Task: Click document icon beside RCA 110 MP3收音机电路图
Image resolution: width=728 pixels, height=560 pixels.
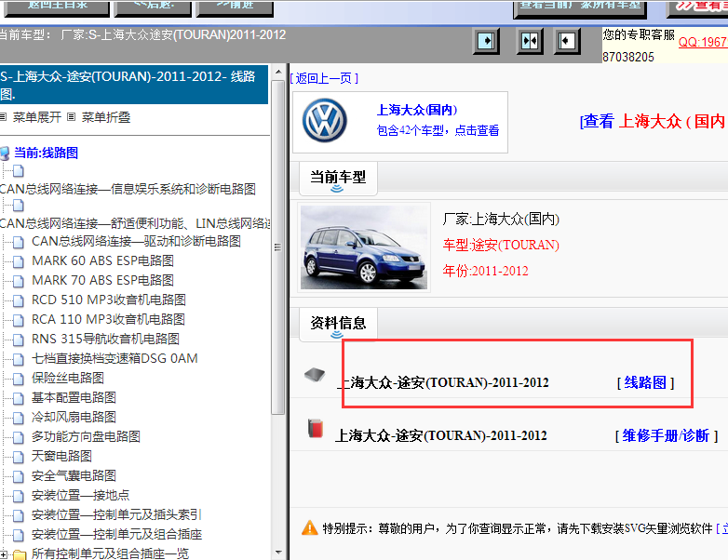Action: (18, 320)
